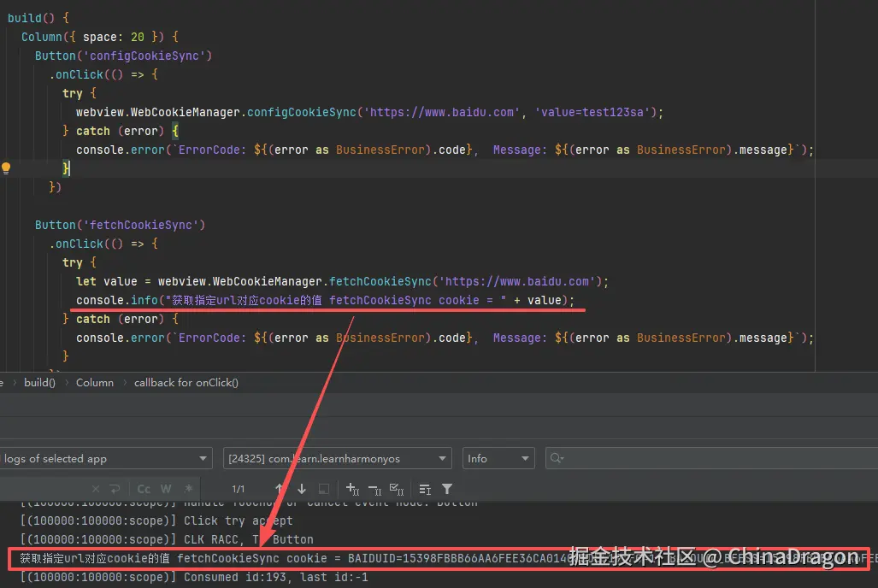Select 'build()' in the breadcrumb bar
This screenshot has width=878, height=588.
click(39, 383)
